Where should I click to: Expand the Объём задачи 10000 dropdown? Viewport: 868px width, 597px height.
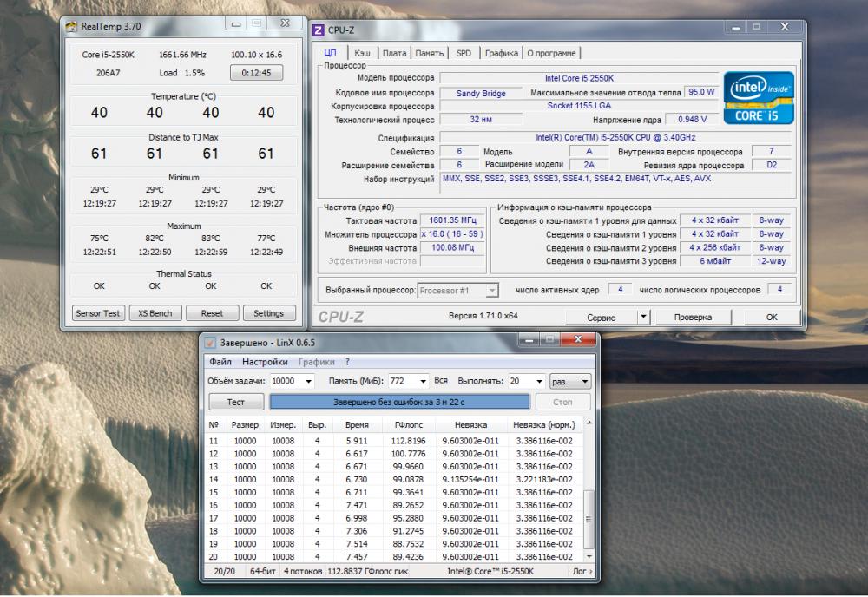click(308, 381)
